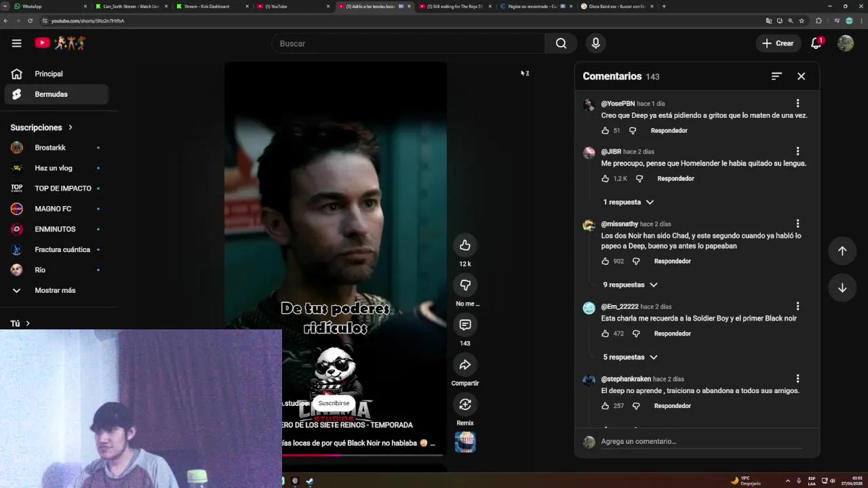868x488 pixels.
Task: Open the account avatar menu
Action: coord(845,43)
